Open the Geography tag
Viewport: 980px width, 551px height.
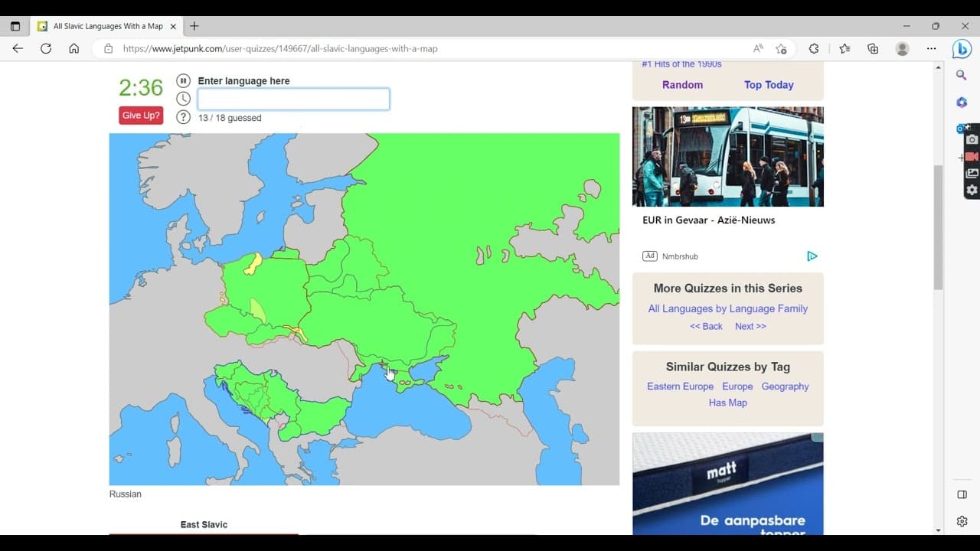click(x=785, y=386)
